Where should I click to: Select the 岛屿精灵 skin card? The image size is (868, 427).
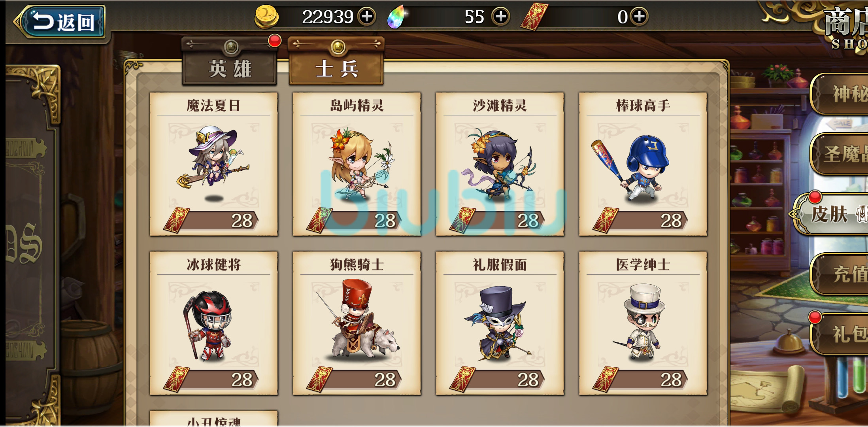[x=357, y=164]
